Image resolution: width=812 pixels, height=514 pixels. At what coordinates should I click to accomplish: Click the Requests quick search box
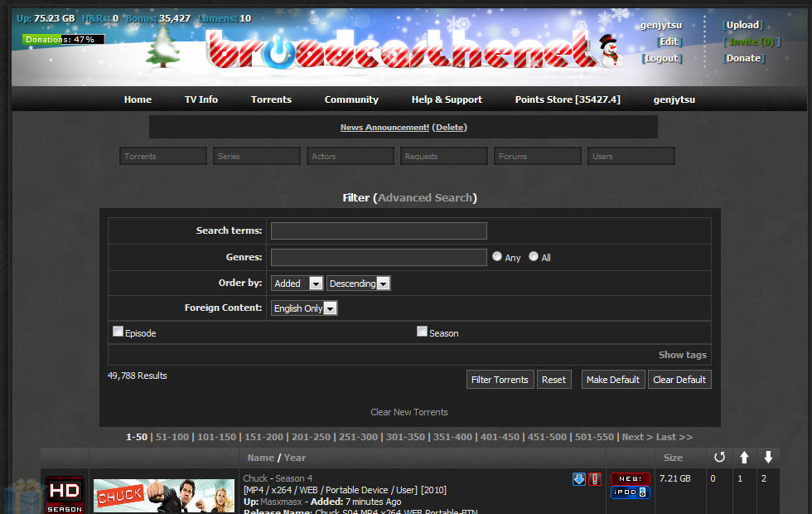[444, 156]
